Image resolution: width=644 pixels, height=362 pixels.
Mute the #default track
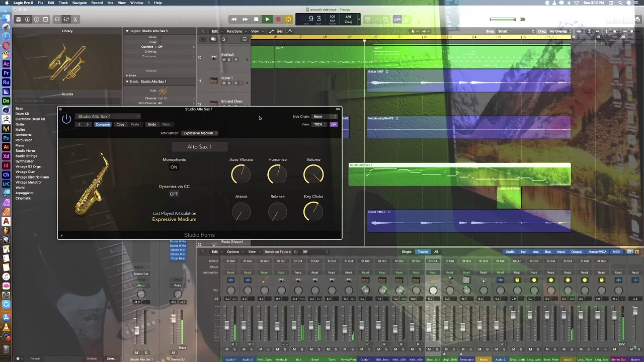pyautogui.click(x=224, y=60)
